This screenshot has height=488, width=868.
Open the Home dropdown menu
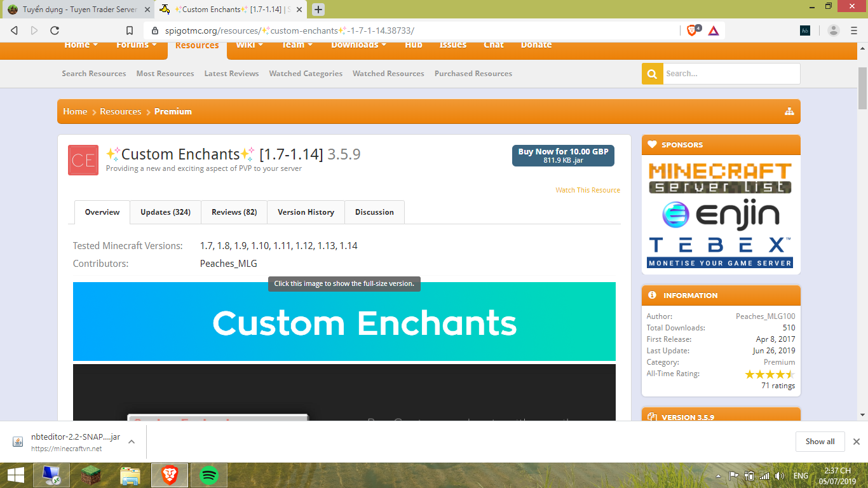click(81, 44)
